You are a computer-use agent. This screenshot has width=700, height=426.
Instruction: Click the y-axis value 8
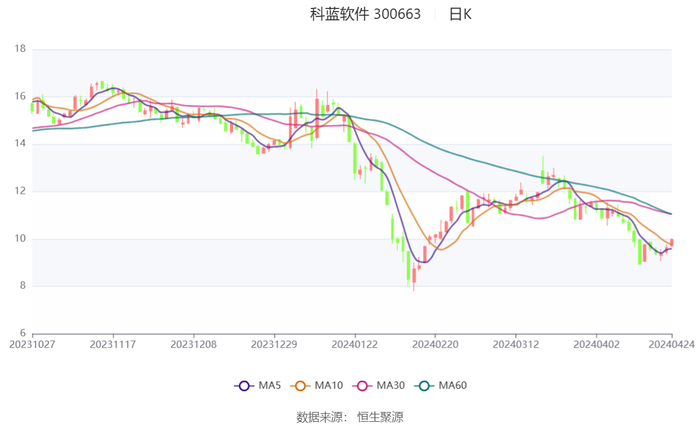click(x=23, y=286)
